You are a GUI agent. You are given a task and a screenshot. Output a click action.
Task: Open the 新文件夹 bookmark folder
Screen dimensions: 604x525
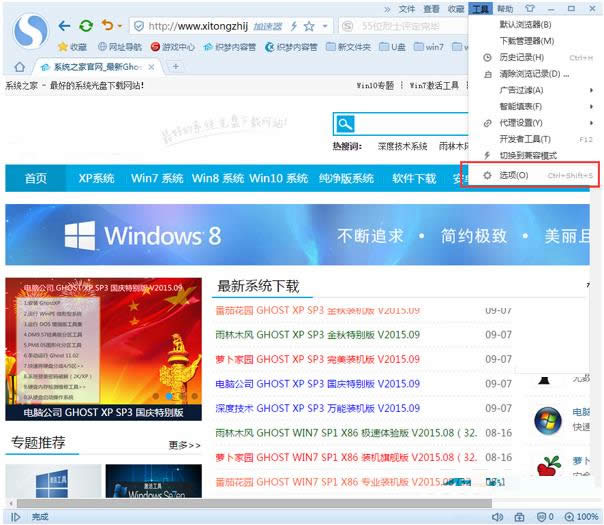348,47
